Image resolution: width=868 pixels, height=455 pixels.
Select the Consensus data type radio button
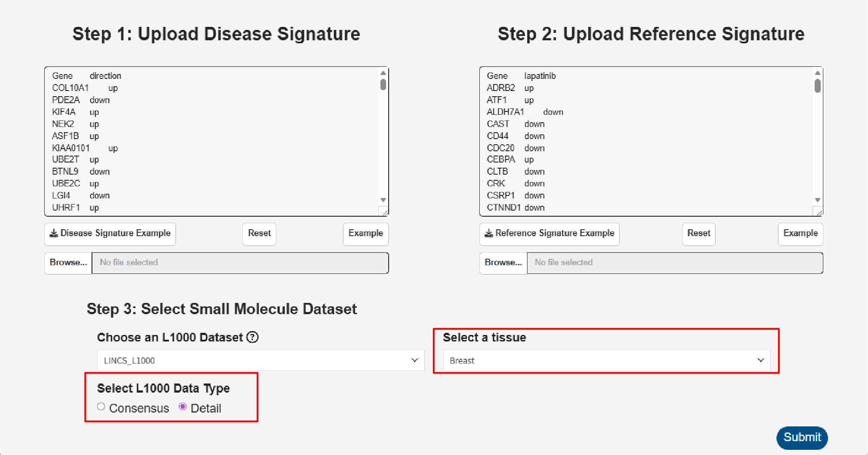click(x=101, y=406)
